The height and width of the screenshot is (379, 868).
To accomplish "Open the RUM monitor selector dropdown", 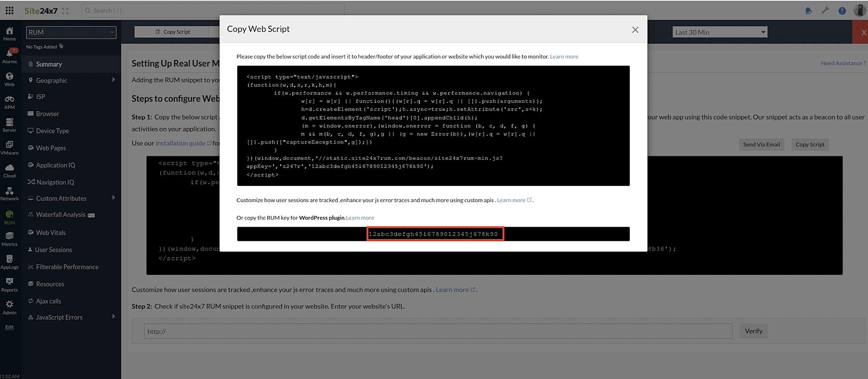I will tap(71, 33).
